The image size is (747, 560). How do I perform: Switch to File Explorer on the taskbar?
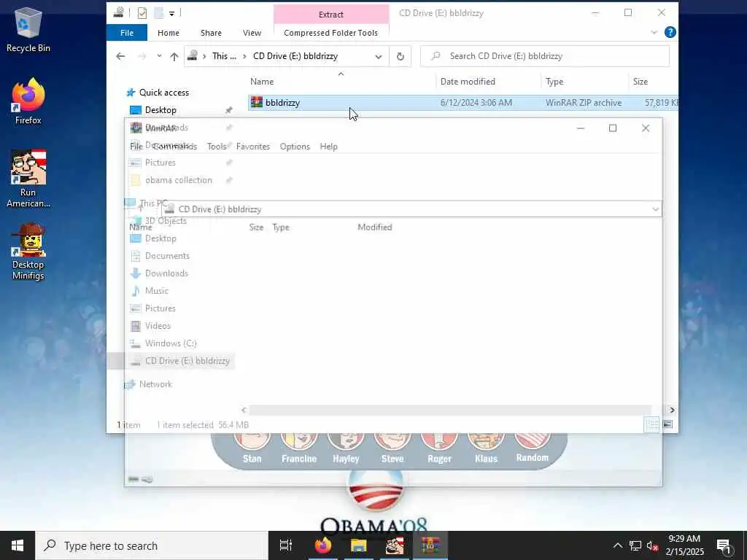(358, 545)
